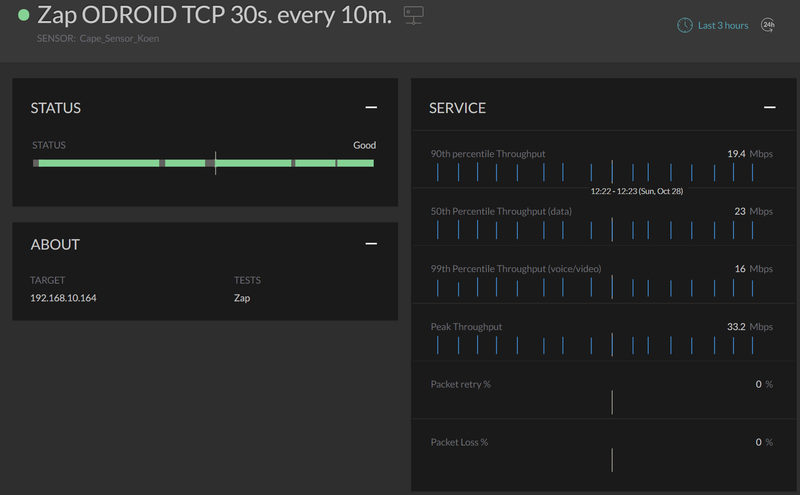Click the Packet retry % marker
The width and height of the screenshot is (800, 495).
point(612,403)
